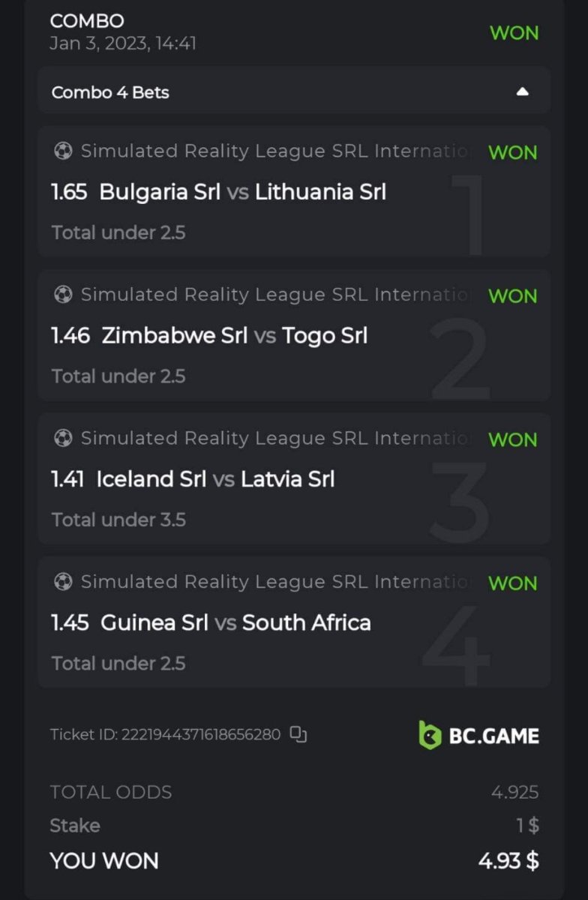Click the BC.GAME logo

[x=478, y=735]
